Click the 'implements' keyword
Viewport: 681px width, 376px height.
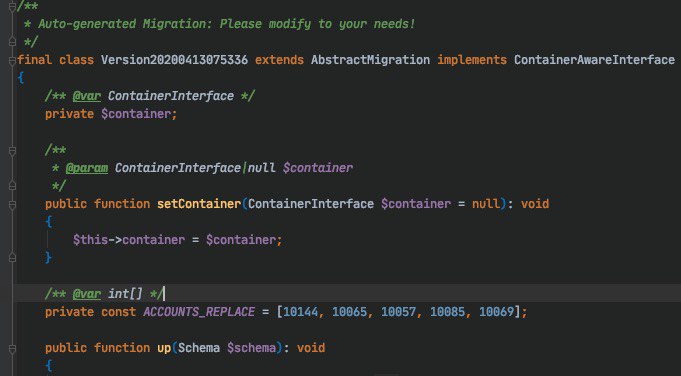click(x=472, y=60)
